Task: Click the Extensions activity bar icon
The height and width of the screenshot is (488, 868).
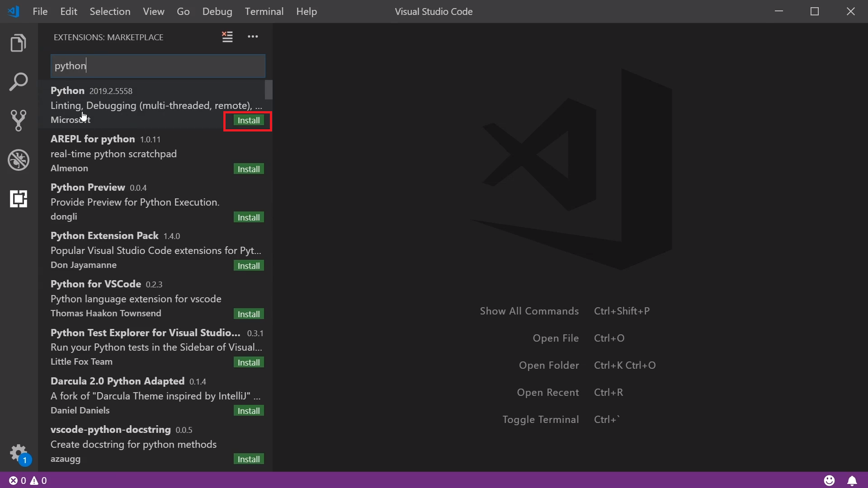Action: coord(19,199)
